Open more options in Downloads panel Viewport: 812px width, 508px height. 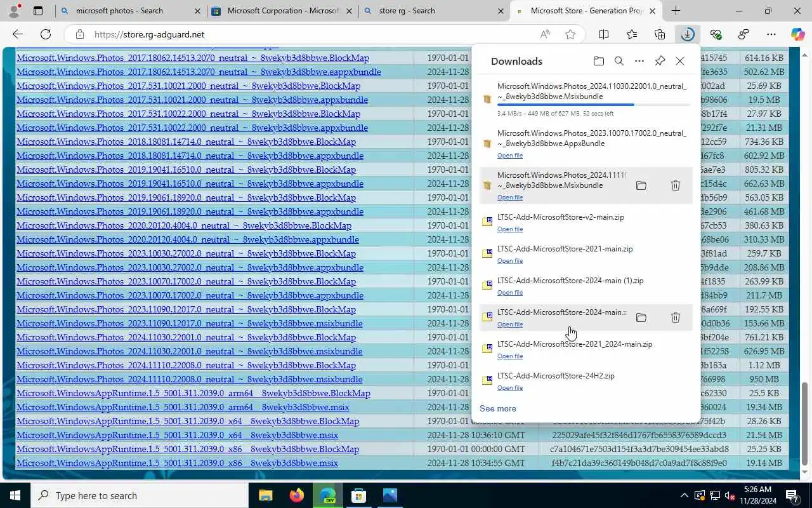[x=639, y=61]
